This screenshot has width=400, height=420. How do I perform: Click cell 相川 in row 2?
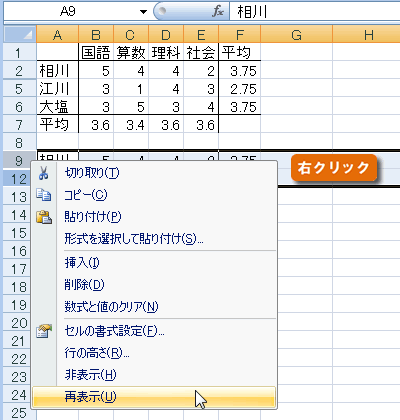[57, 70]
